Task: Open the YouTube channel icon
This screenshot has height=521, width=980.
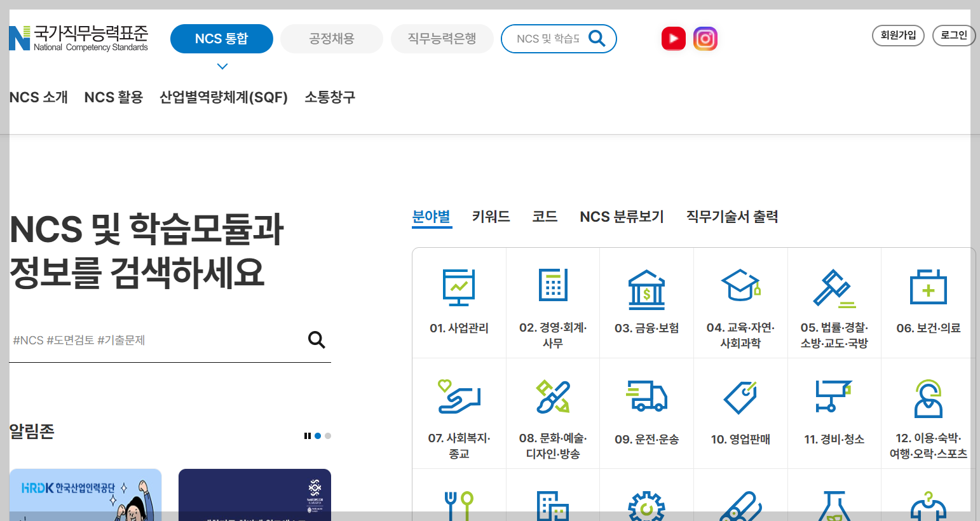Action: (x=674, y=39)
